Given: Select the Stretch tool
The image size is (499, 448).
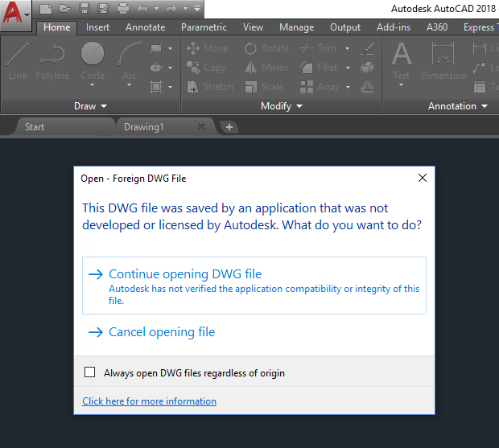Looking at the screenshot, I should tap(210, 87).
